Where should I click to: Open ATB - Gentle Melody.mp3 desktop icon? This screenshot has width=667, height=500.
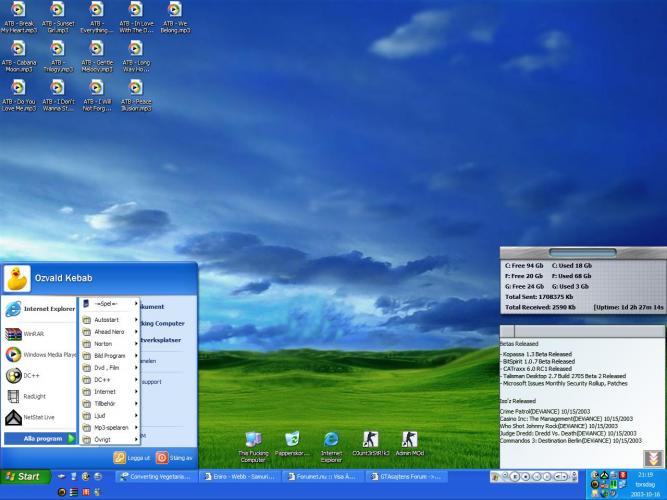pos(96,50)
